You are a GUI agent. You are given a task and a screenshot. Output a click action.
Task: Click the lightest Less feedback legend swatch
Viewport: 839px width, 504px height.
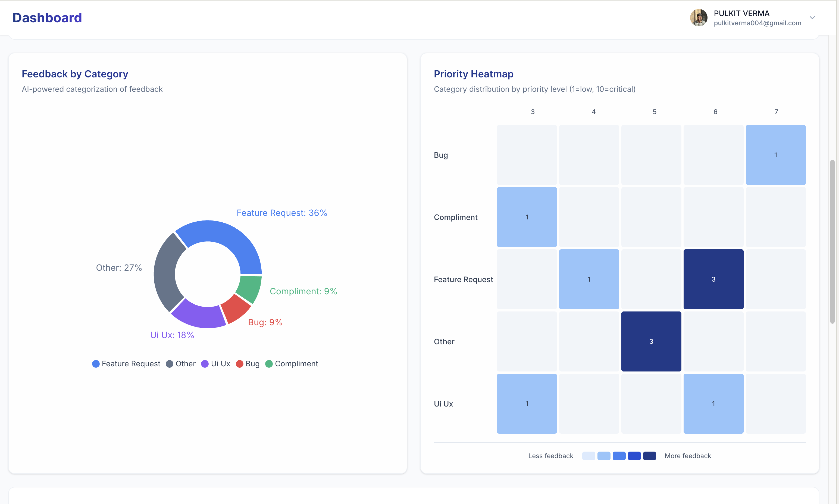click(x=588, y=456)
